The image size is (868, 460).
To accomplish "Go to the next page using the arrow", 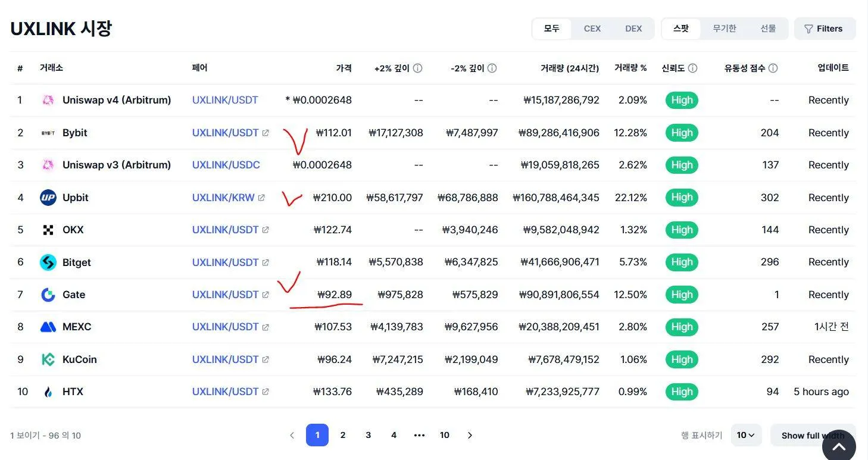I will (470, 436).
